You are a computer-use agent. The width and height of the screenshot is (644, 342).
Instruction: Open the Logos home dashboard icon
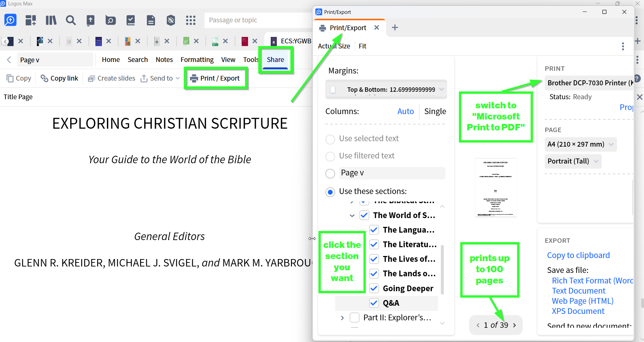(10, 20)
